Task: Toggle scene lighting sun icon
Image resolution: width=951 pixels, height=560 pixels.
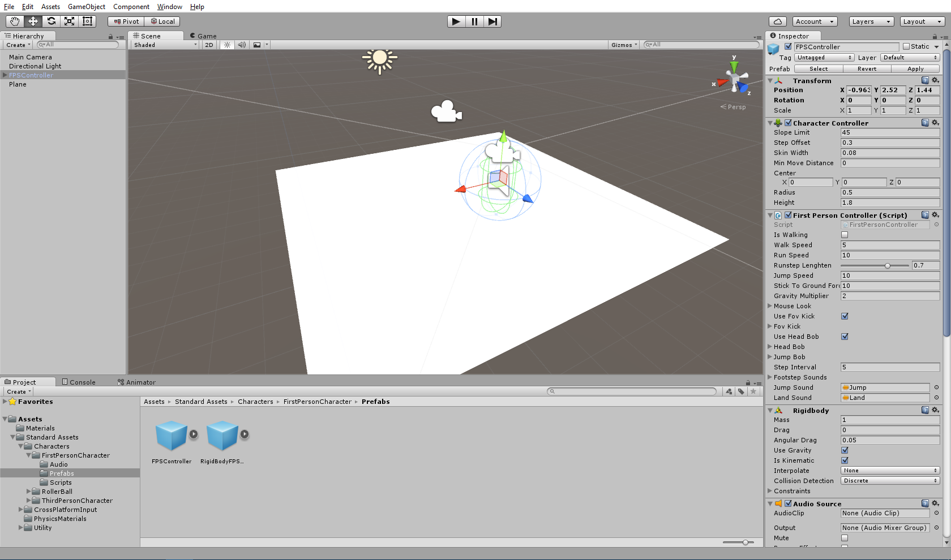Action: click(227, 45)
